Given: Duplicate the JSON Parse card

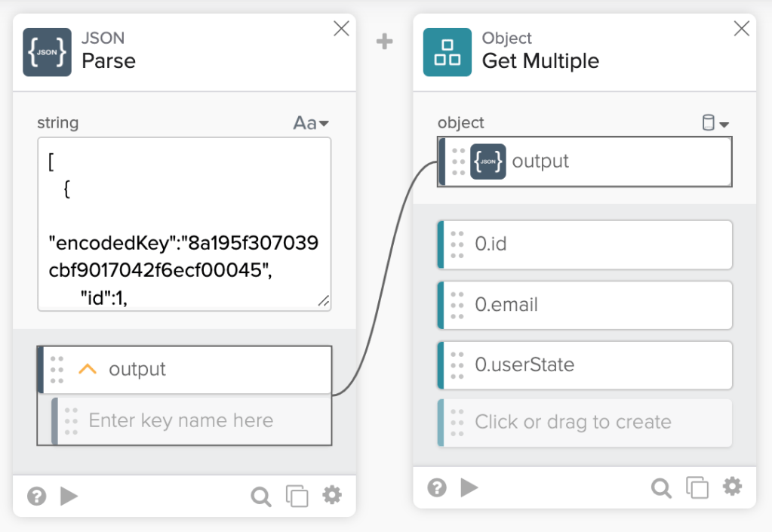Looking at the screenshot, I should (297, 496).
